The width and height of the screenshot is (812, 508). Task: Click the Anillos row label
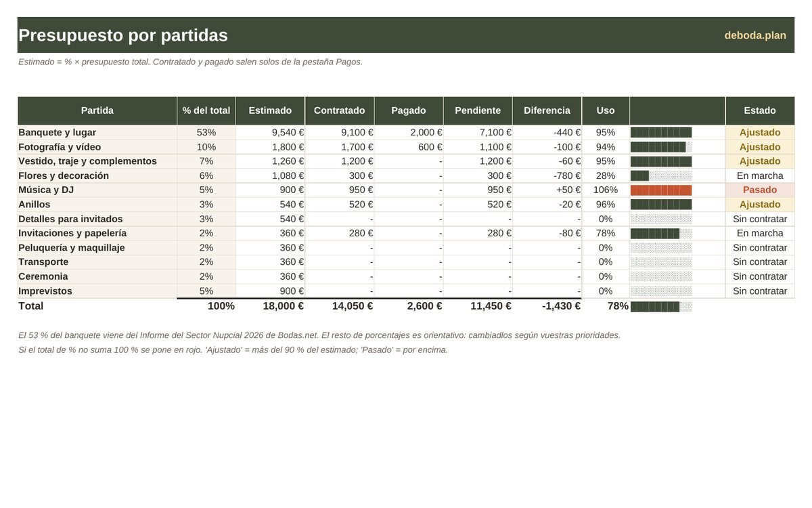[x=97, y=205]
